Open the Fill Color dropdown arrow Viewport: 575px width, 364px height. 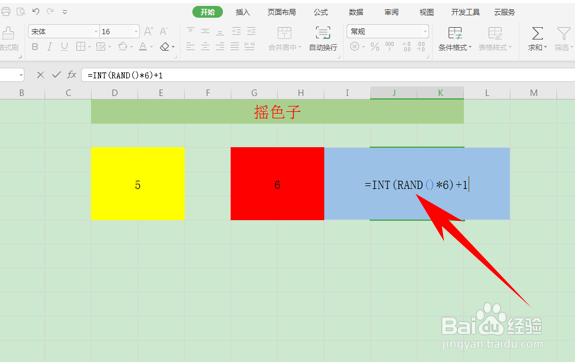(x=131, y=47)
